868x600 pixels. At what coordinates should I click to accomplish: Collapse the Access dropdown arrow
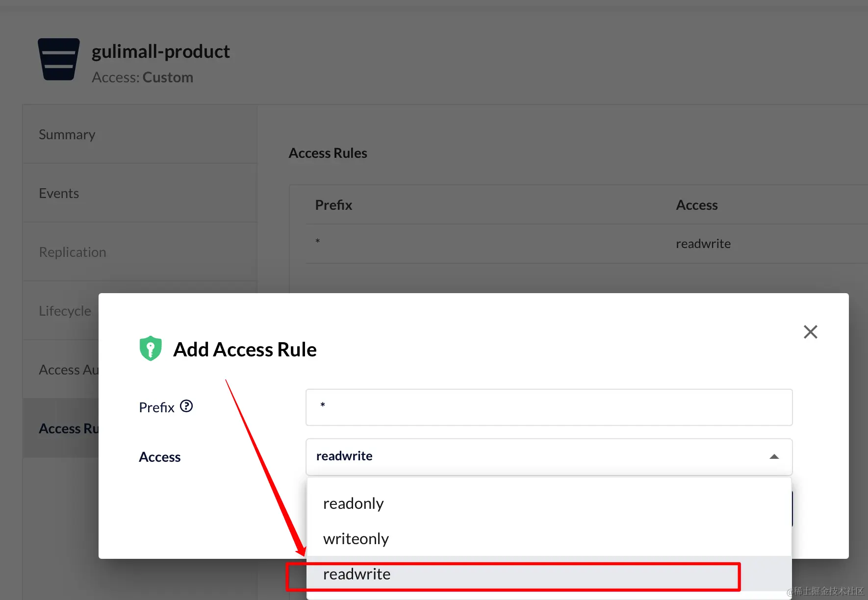coord(774,456)
